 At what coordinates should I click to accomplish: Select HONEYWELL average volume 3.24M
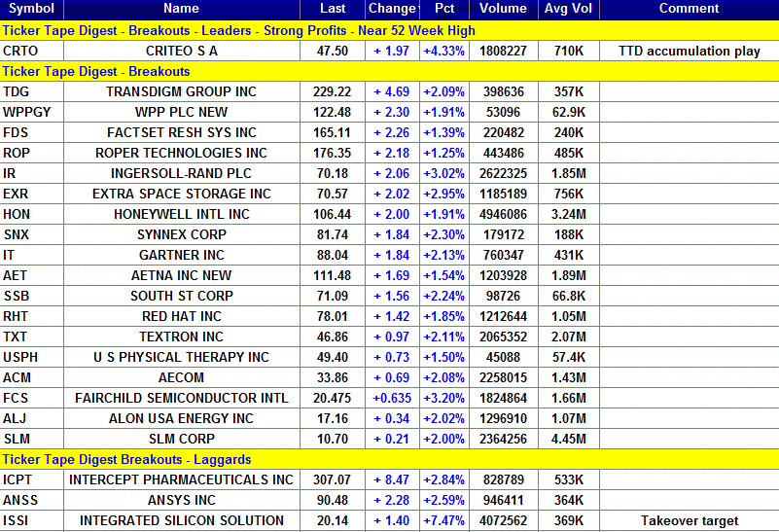tap(568, 214)
